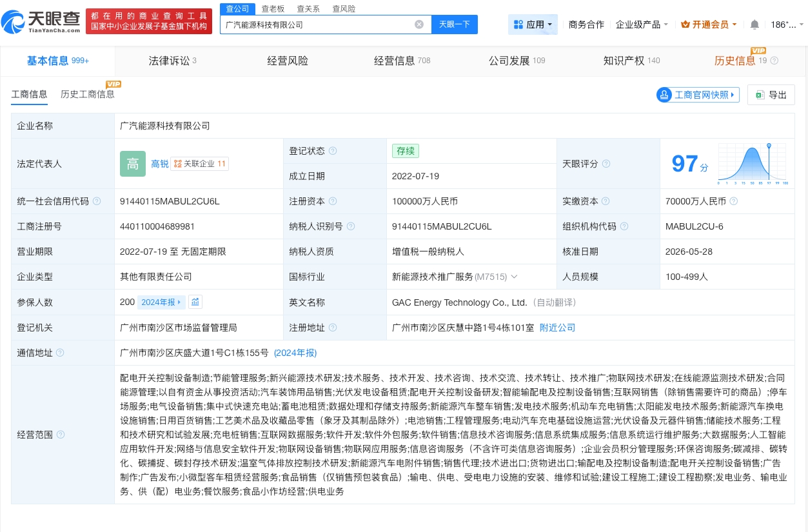
Task: Open the 经营信息 tab
Action: (402, 61)
